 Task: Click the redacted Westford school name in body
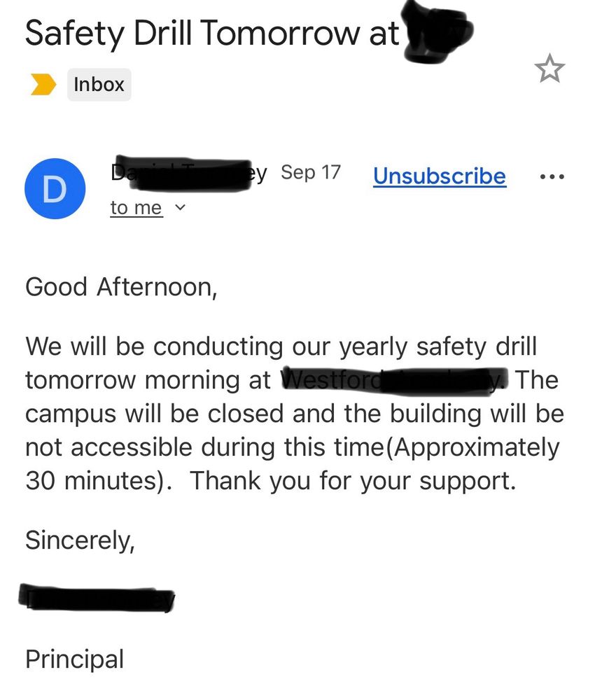coord(394,380)
